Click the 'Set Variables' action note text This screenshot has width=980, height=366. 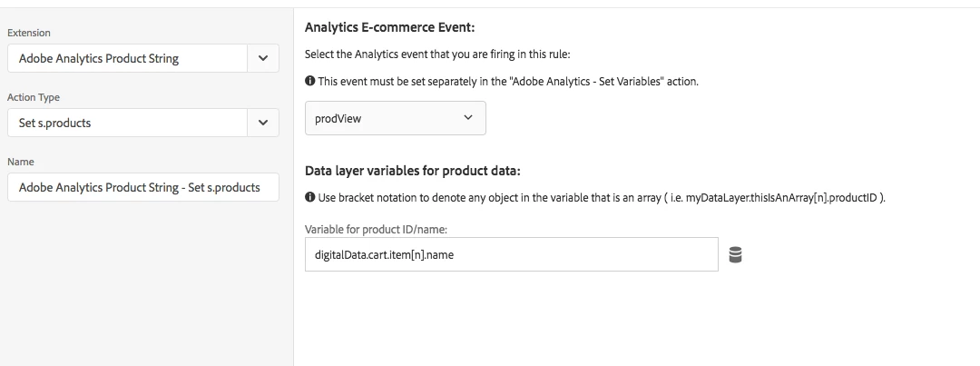click(508, 81)
